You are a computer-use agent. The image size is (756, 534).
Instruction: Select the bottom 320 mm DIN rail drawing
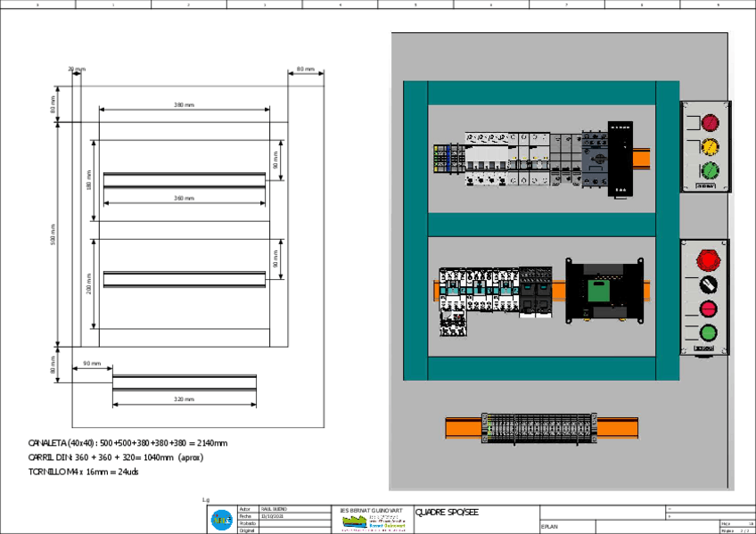click(x=185, y=382)
